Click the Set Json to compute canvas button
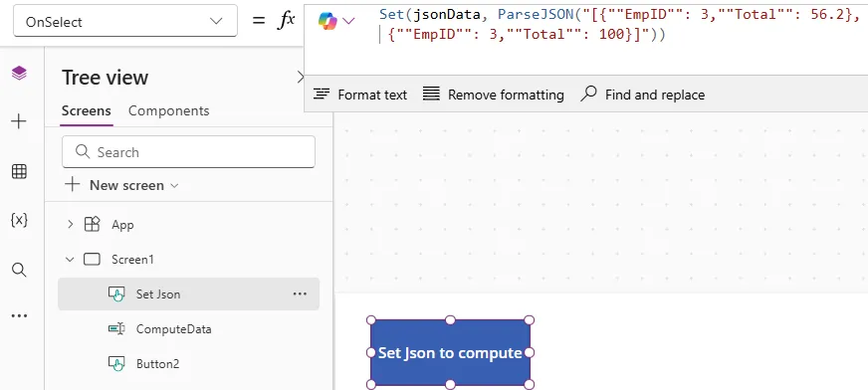The width and height of the screenshot is (868, 390). (450, 352)
